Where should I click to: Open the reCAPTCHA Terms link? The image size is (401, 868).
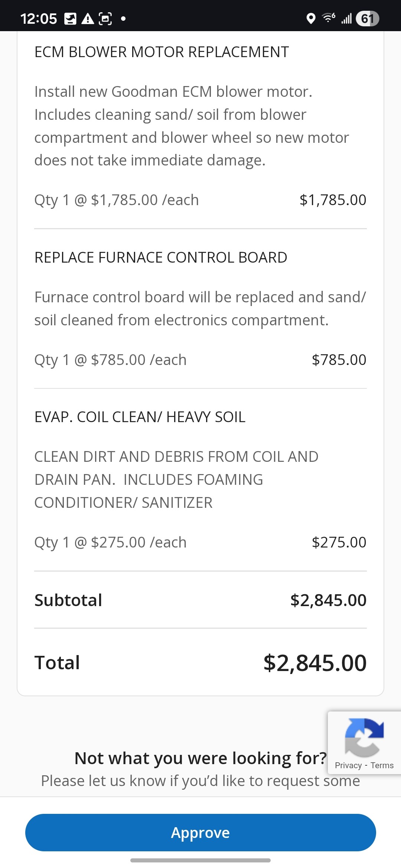tap(382, 765)
